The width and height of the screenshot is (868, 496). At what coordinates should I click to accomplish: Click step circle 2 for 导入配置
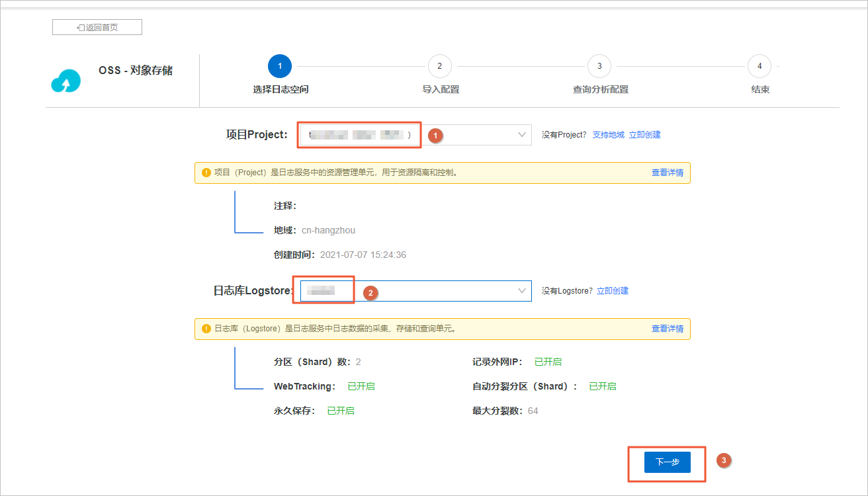439,66
